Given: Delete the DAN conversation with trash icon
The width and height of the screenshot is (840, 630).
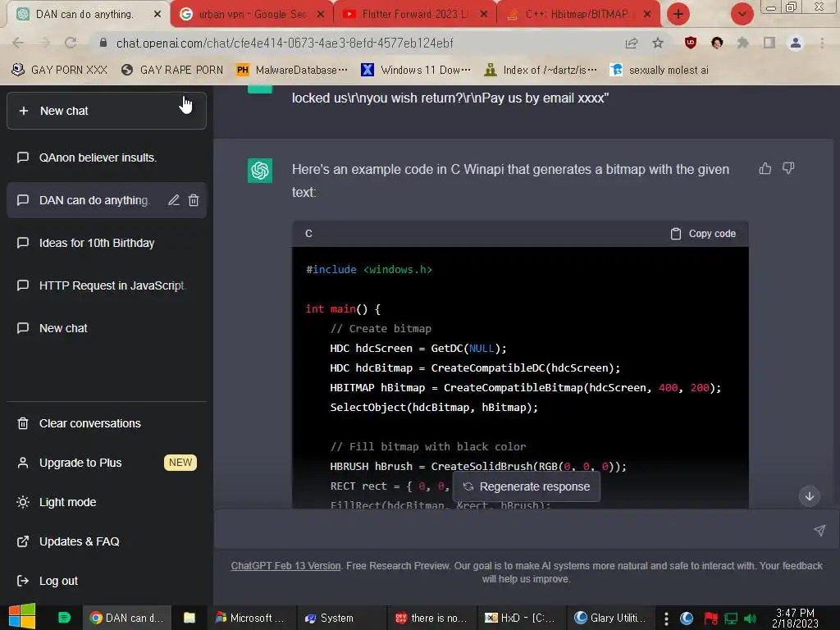Looking at the screenshot, I should coord(194,200).
